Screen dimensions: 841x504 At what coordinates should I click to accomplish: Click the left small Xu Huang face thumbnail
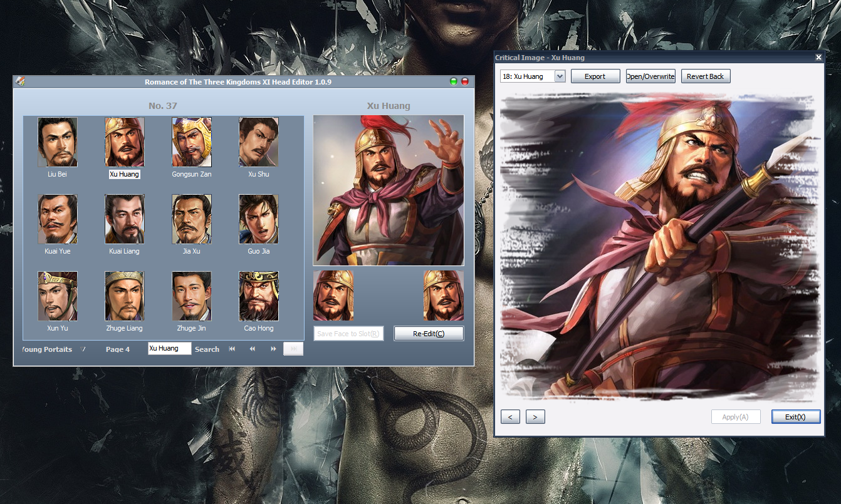[x=333, y=296]
